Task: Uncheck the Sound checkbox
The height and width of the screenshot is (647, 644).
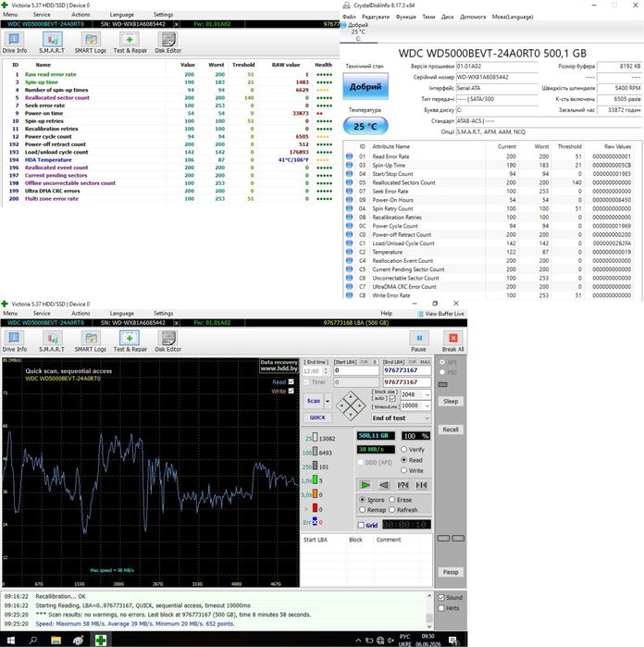Action: pos(441,598)
